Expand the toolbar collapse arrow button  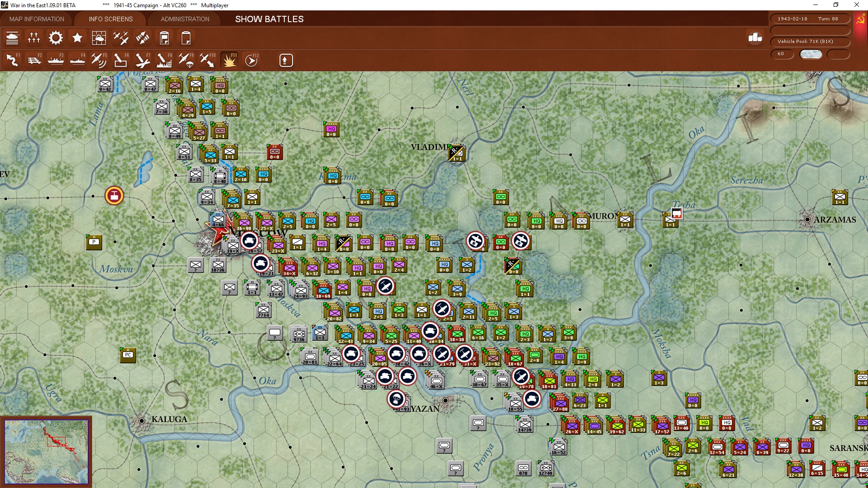pos(286,60)
